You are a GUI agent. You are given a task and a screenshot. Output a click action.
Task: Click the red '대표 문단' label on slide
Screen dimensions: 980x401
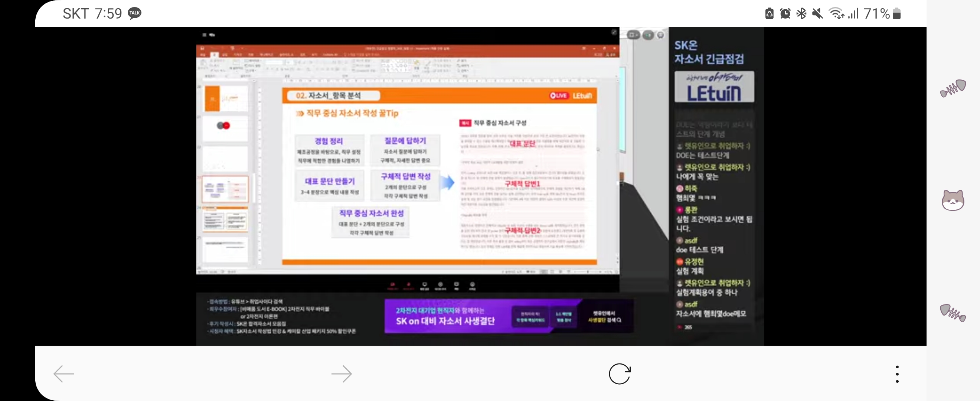click(x=522, y=143)
